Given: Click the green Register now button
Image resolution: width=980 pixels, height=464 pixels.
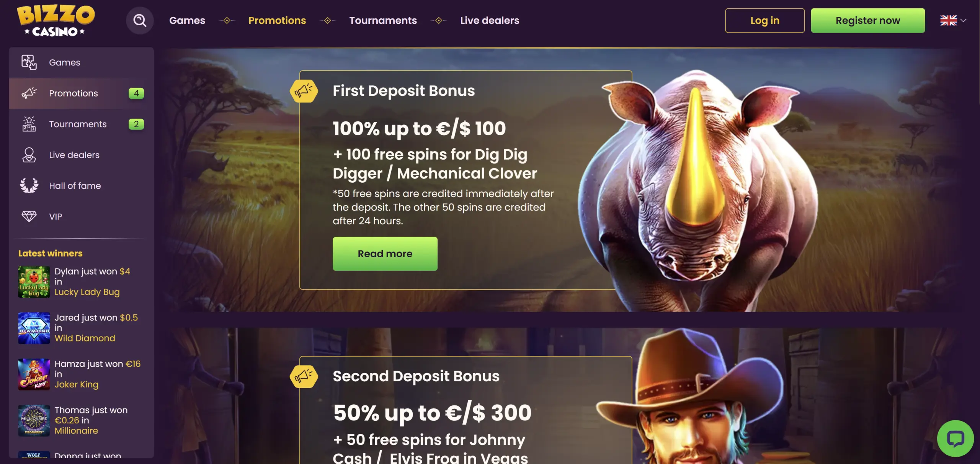Looking at the screenshot, I should [868, 20].
